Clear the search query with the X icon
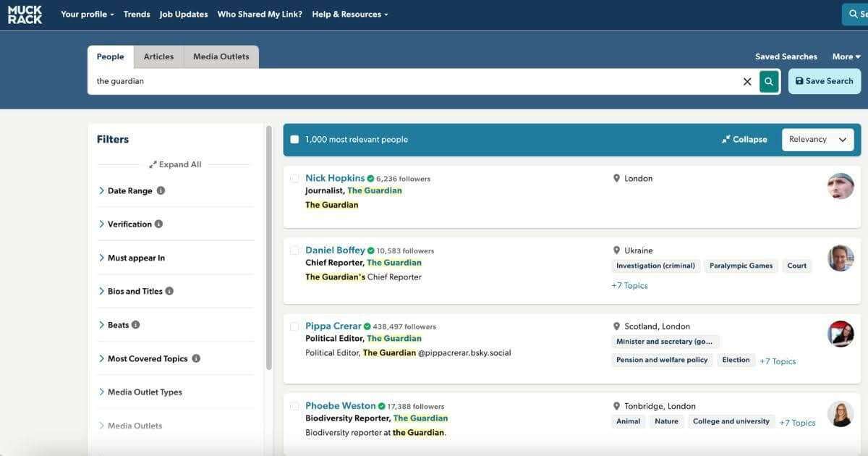Viewport: 868px width, 456px height. coord(747,81)
